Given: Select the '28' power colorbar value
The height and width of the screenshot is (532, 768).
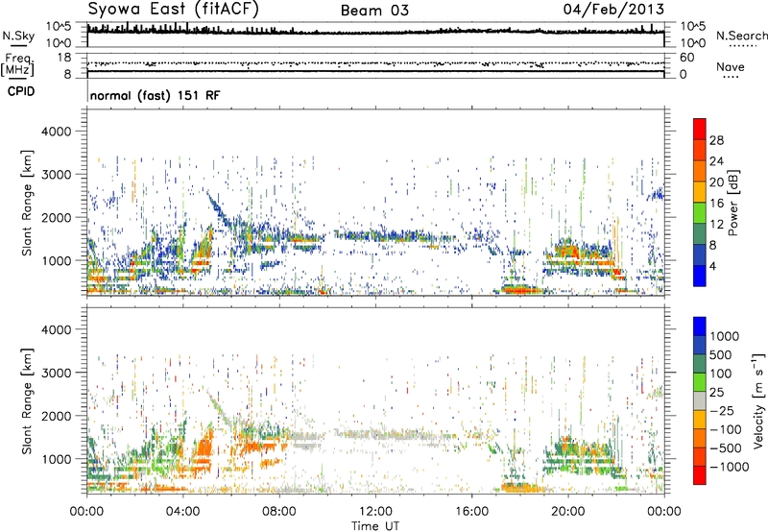Looking at the screenshot, I should point(716,140).
